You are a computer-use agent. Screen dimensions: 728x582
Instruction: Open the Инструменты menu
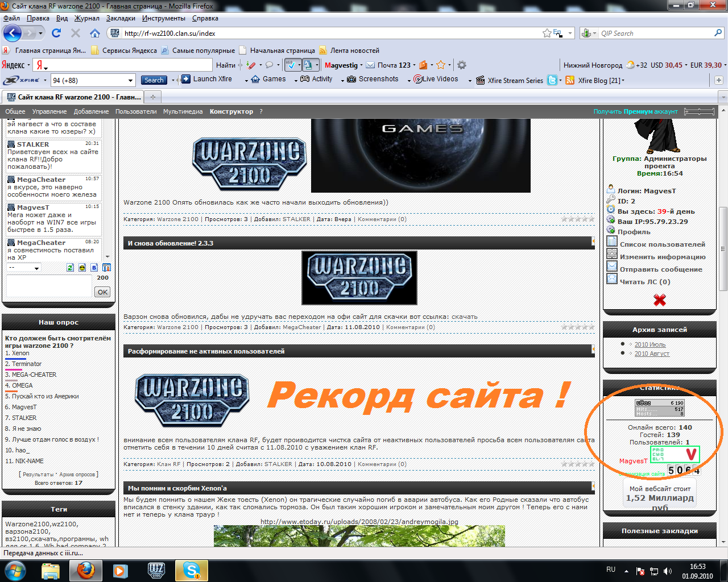tap(164, 18)
